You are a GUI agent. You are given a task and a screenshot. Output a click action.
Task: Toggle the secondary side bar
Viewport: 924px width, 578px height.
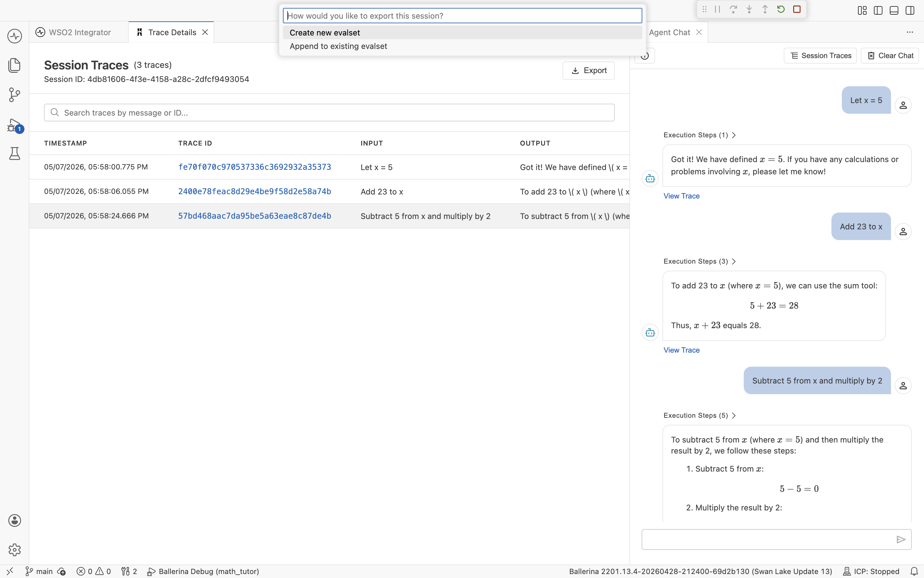pyautogui.click(x=910, y=10)
